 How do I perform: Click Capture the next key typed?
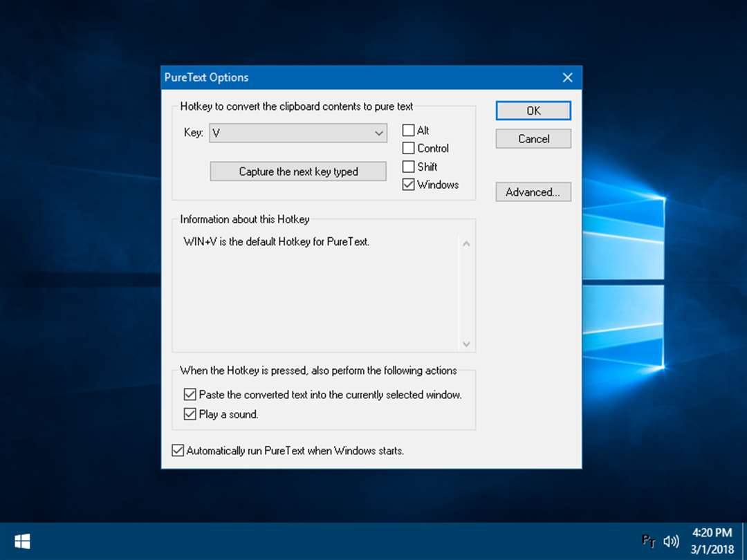pyautogui.click(x=298, y=171)
